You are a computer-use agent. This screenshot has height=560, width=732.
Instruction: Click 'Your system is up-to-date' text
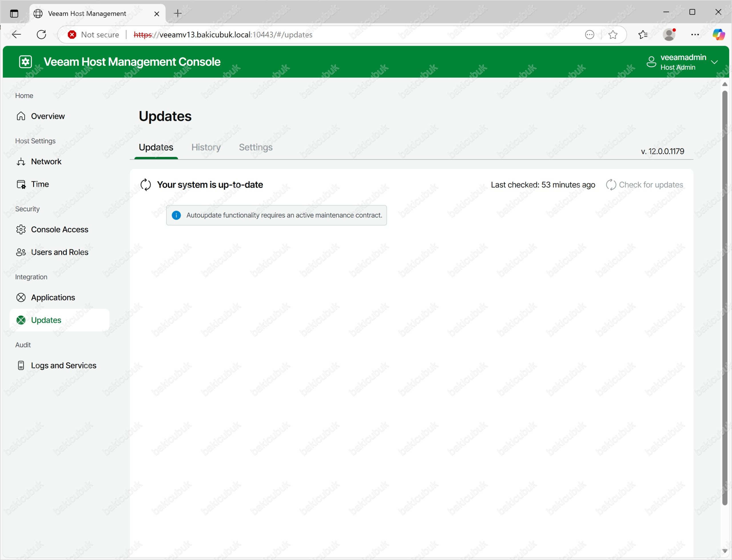(x=210, y=185)
